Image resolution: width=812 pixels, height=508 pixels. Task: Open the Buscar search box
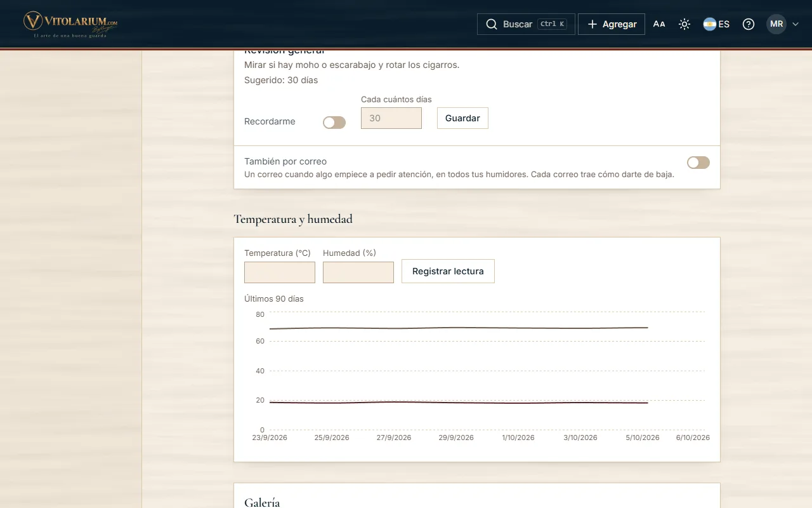[526, 24]
